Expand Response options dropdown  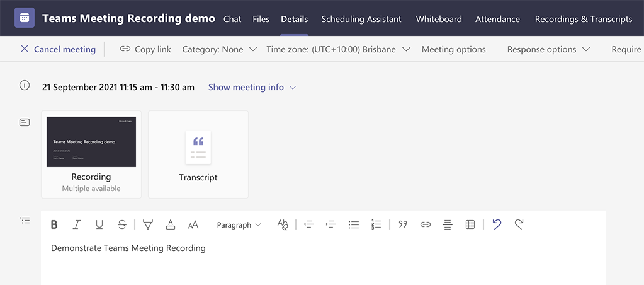[x=549, y=49]
